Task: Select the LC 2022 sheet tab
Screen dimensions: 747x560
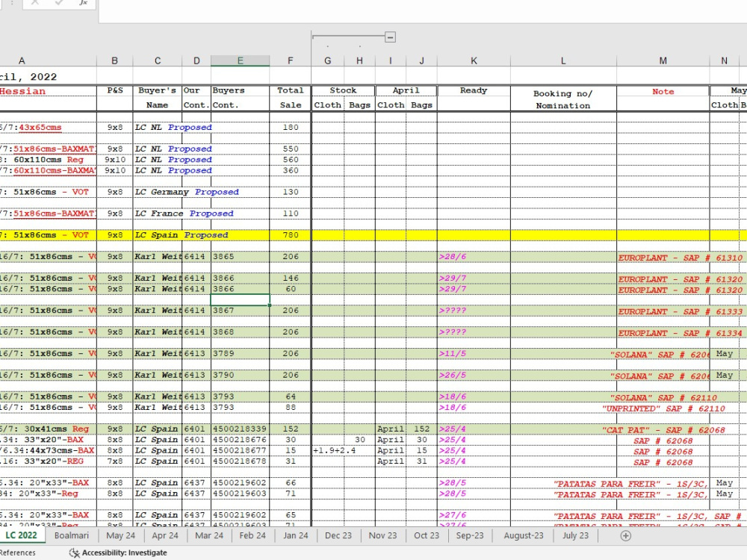Action: tap(21, 535)
